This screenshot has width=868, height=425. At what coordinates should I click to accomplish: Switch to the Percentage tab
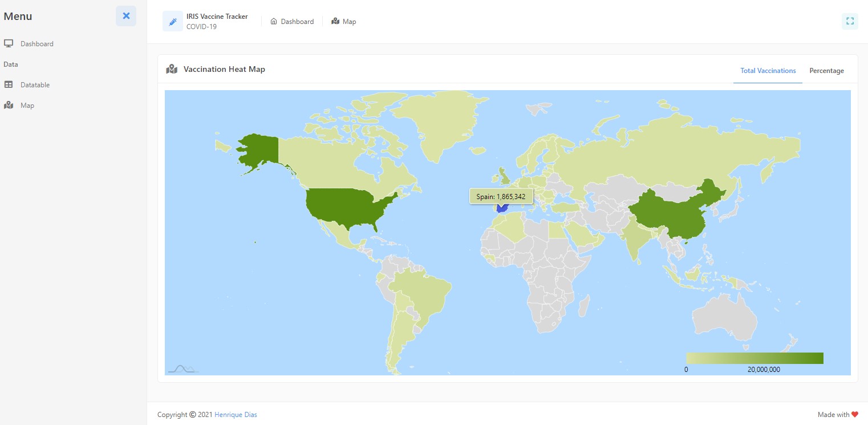pyautogui.click(x=826, y=71)
